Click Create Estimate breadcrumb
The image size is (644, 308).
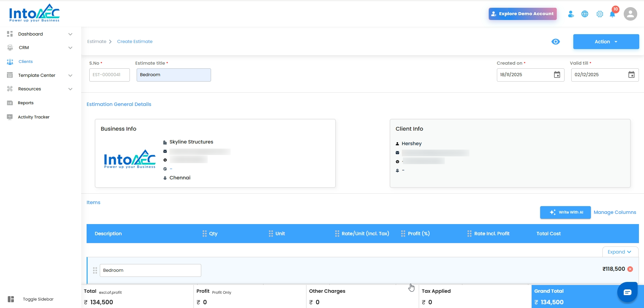coord(135,42)
